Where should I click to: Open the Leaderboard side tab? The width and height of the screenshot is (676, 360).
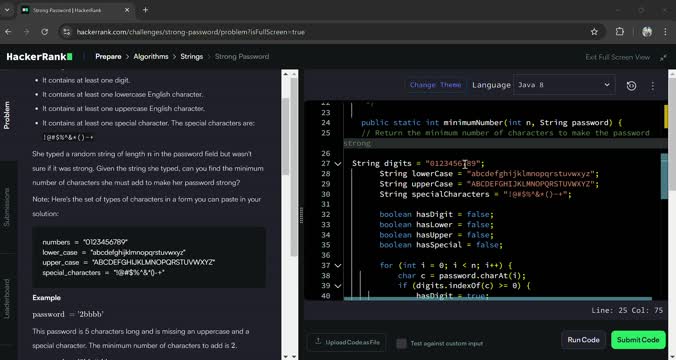point(7,299)
